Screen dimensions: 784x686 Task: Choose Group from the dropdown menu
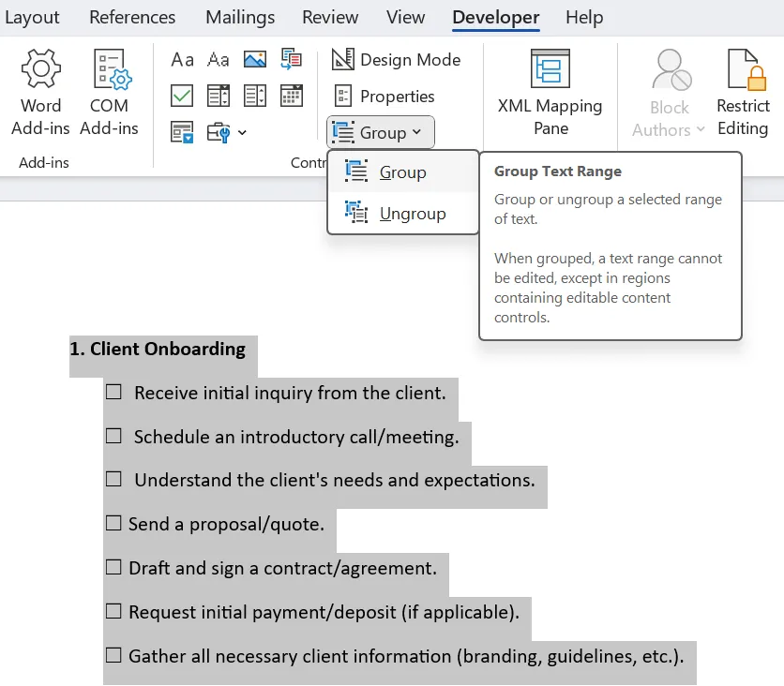tap(403, 172)
